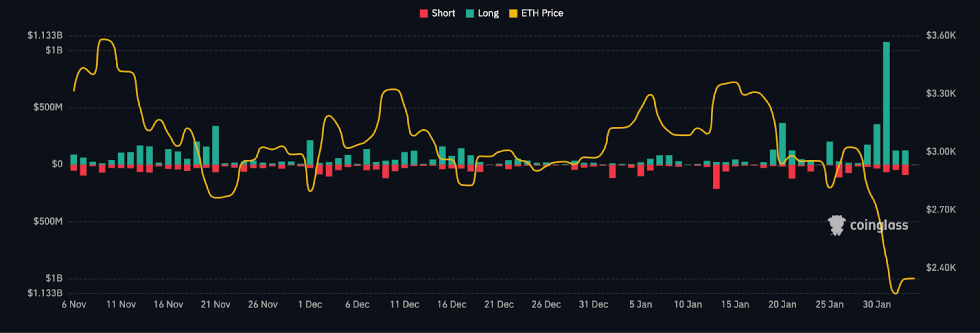Select the tallest green long liquidation bar
Viewport: 980px width, 333px height.
click(x=886, y=103)
